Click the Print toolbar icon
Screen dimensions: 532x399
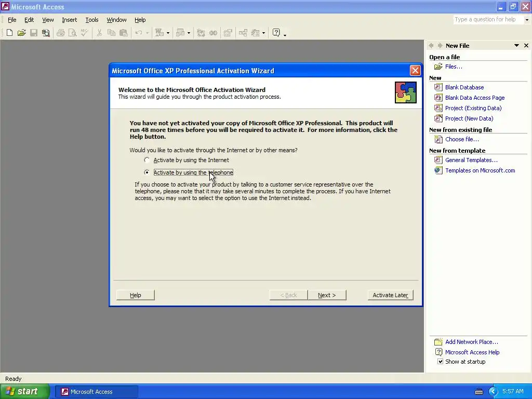(61, 33)
